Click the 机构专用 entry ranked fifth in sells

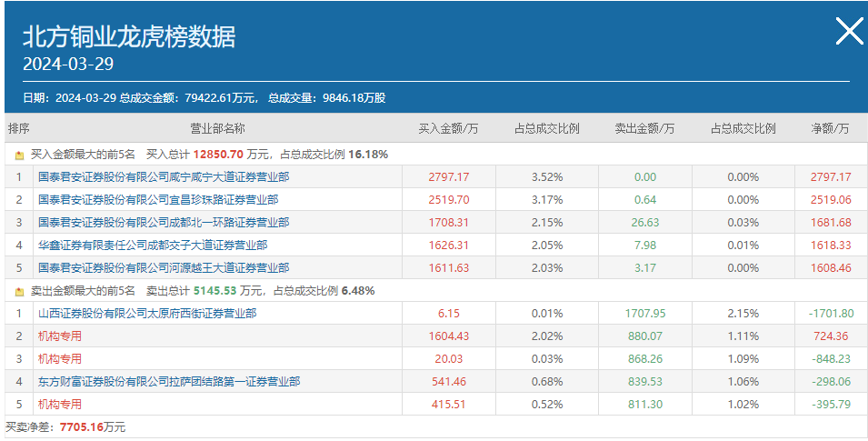click(60, 405)
